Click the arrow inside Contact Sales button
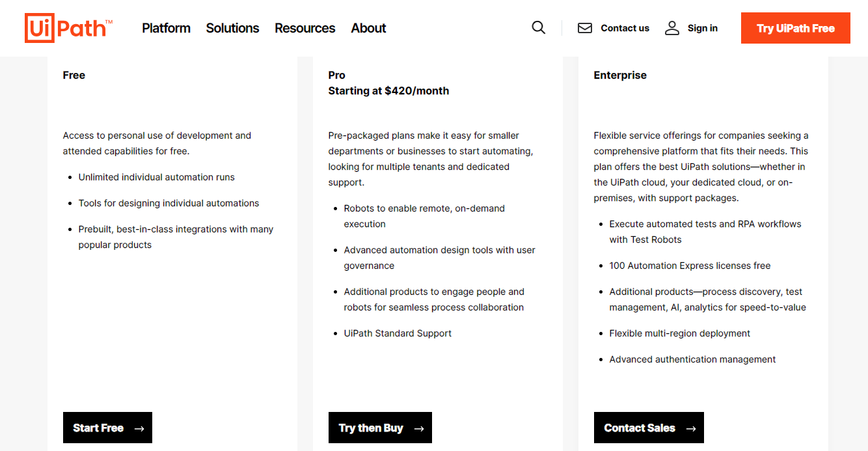Image resolution: width=868 pixels, height=451 pixels. tap(691, 428)
